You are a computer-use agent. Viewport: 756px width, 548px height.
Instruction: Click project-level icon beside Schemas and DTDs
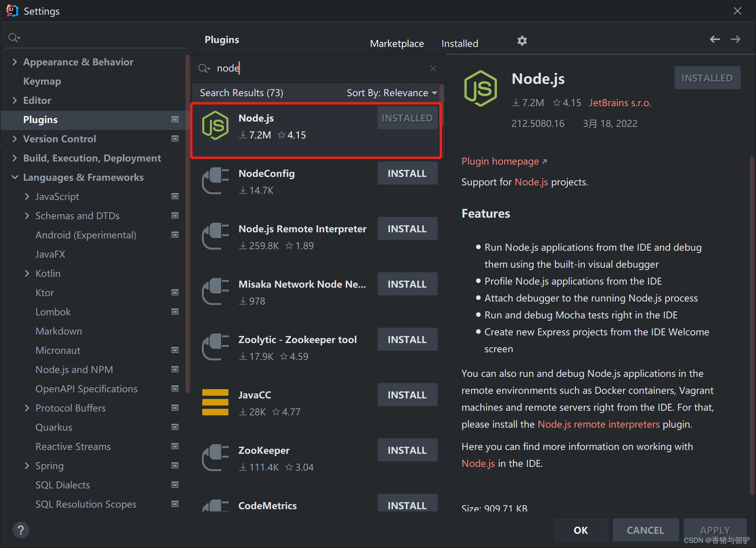(x=175, y=216)
